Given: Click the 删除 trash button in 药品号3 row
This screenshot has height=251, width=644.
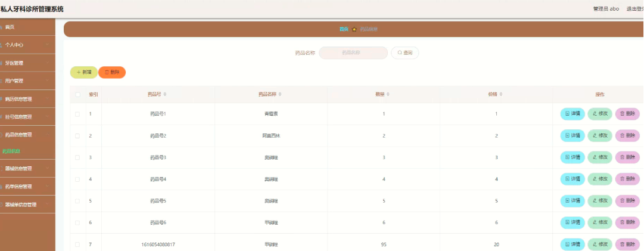Looking at the screenshot, I should (x=627, y=157).
